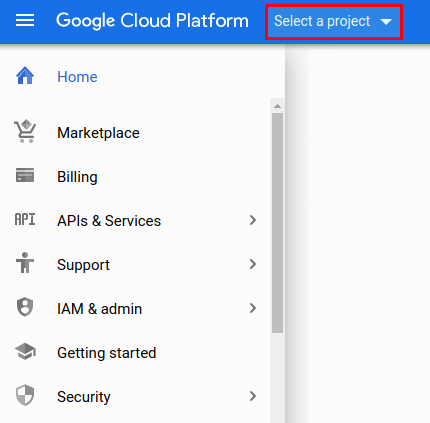
Task: Expand the IAM & admin submenu chevron
Action: (253, 308)
